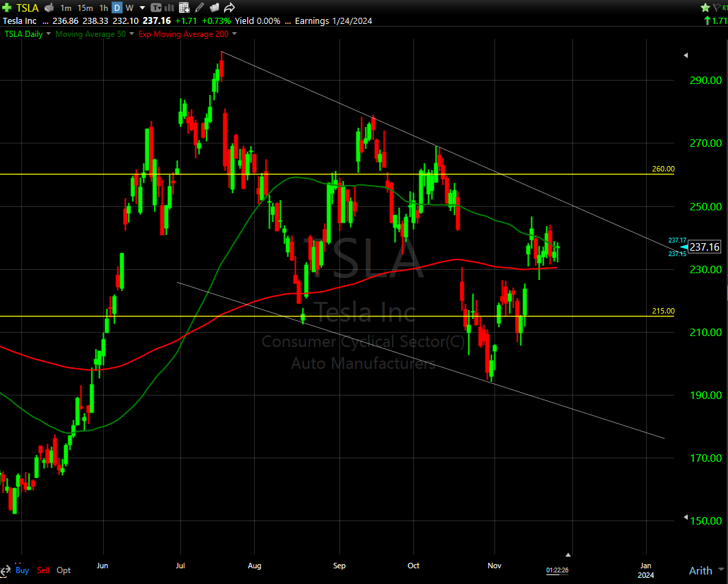Click the Arith scale type label
728x584 pixels.
click(x=700, y=570)
